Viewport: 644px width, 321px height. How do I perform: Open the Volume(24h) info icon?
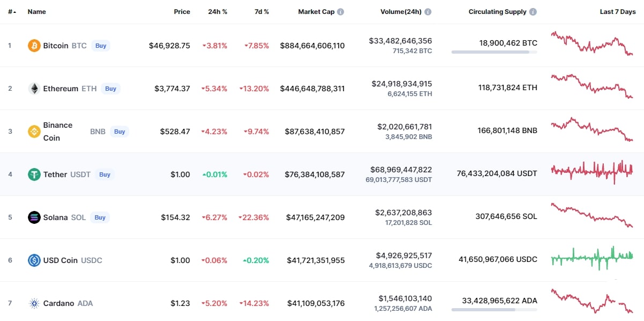click(x=428, y=11)
